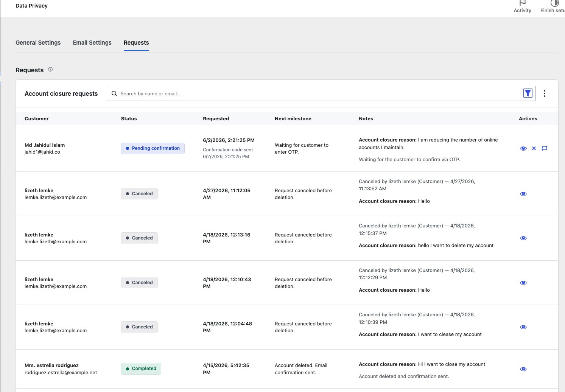Open the filter options in search bar
This screenshot has height=392, width=565.
(x=528, y=93)
